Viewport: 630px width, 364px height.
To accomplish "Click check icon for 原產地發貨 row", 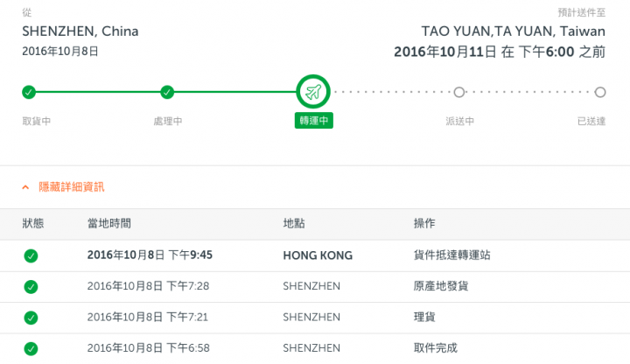I will 31,286.
